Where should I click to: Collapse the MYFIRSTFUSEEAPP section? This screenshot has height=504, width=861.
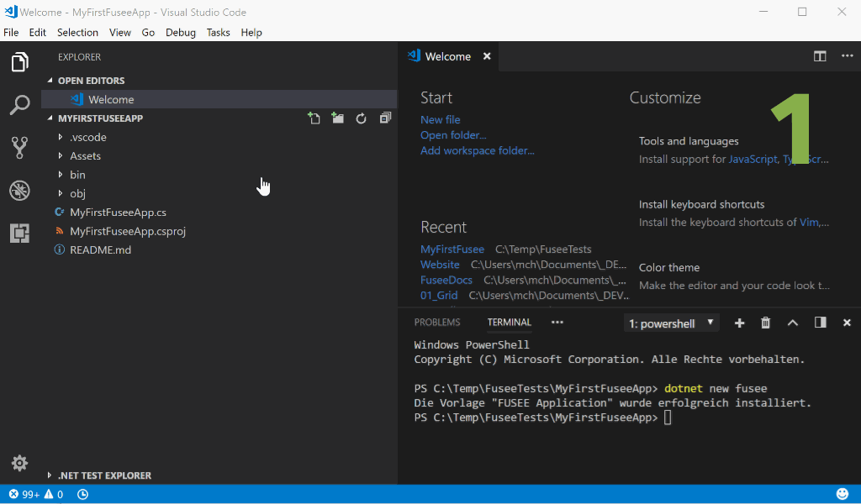point(50,118)
